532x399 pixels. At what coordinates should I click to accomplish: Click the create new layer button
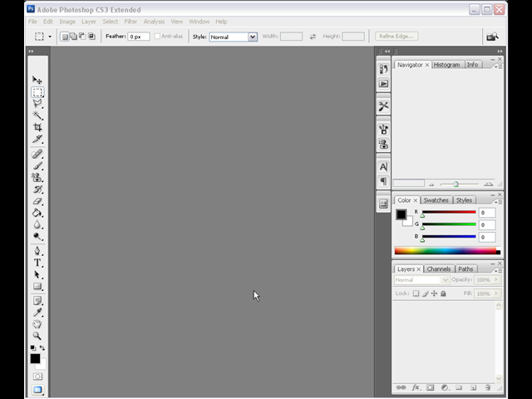tap(473, 387)
